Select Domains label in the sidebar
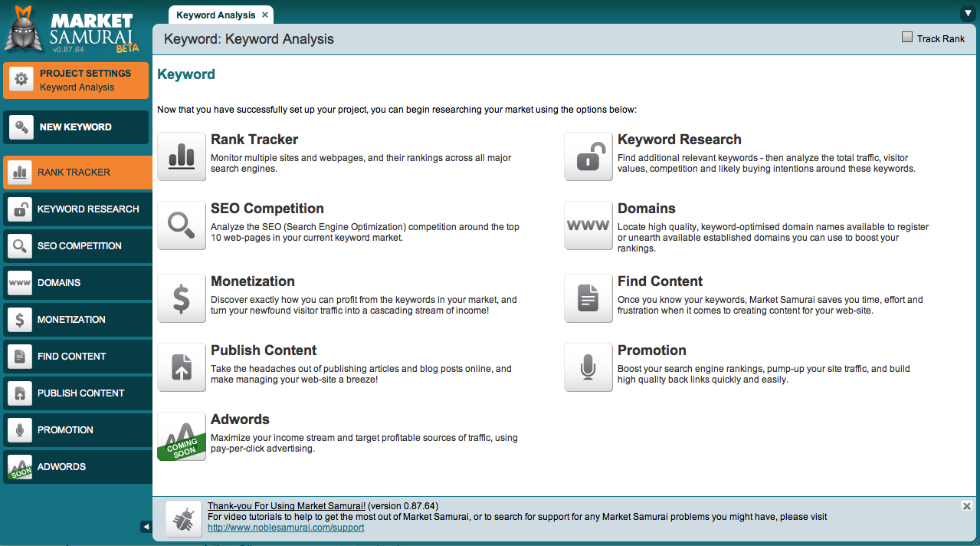 click(x=59, y=283)
